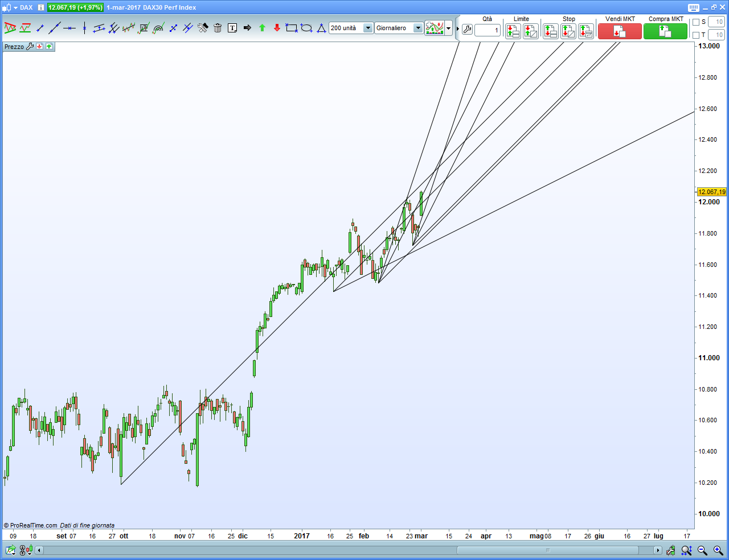Open the 200 unità dropdown
This screenshot has height=560, width=729.
click(x=367, y=28)
